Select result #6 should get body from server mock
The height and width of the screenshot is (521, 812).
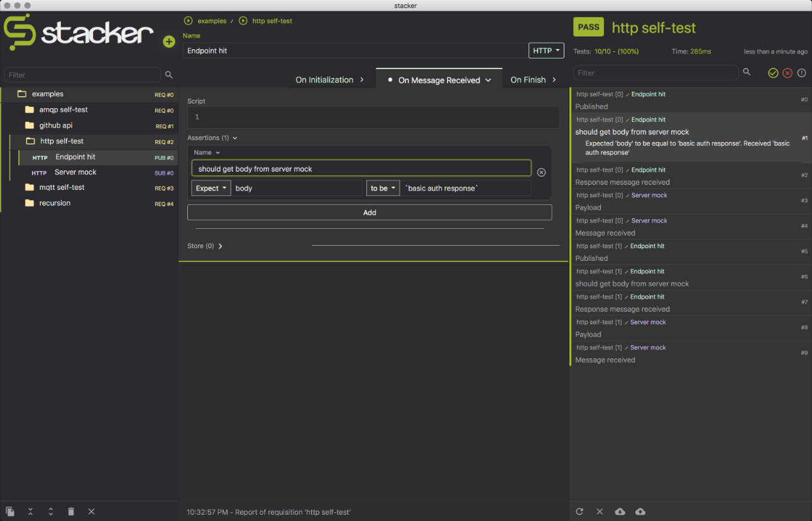click(691, 277)
